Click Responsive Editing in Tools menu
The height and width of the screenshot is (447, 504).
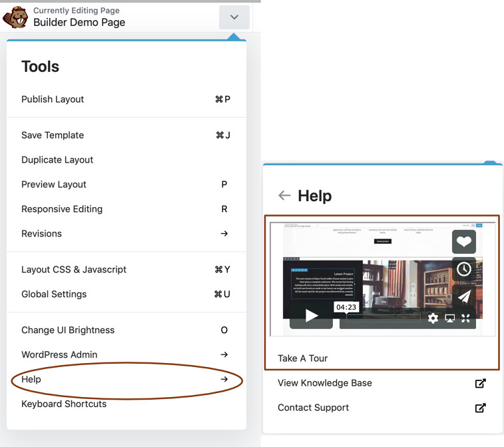pos(62,209)
